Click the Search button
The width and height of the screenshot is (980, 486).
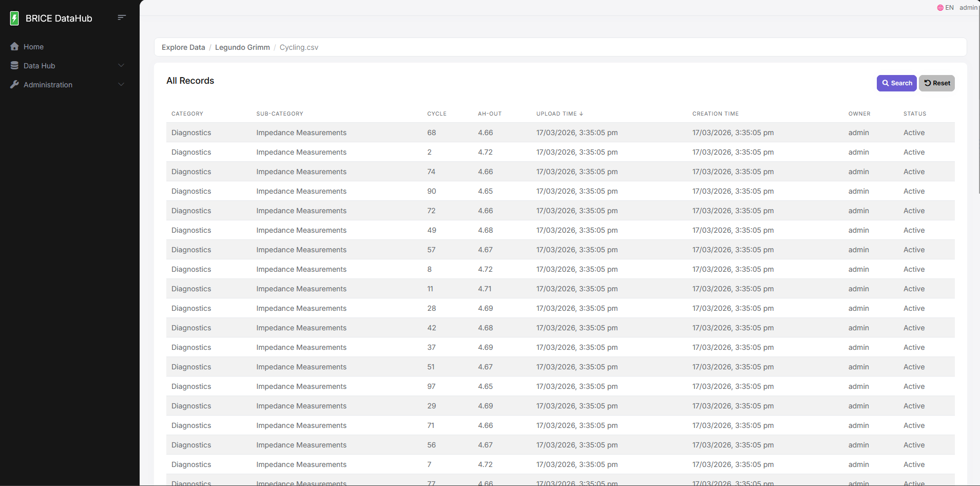[896, 83]
